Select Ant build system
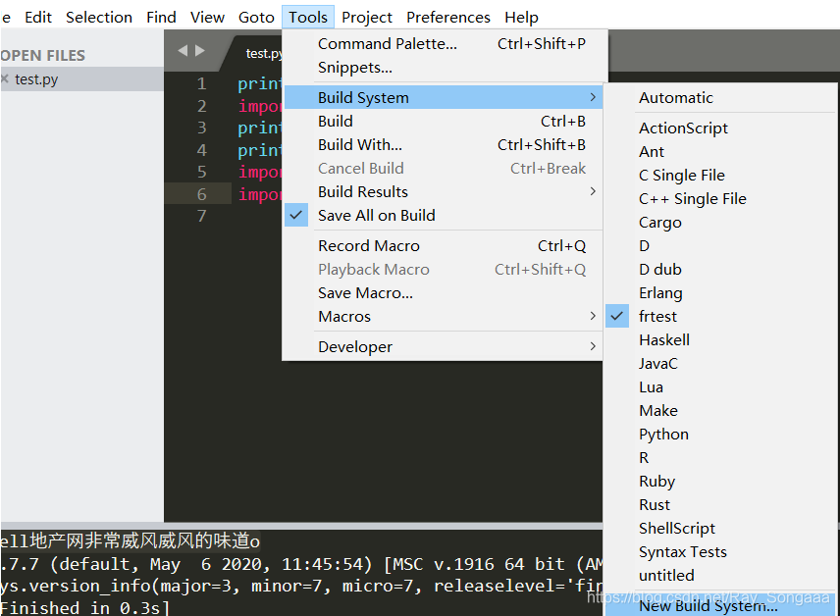 720,152
